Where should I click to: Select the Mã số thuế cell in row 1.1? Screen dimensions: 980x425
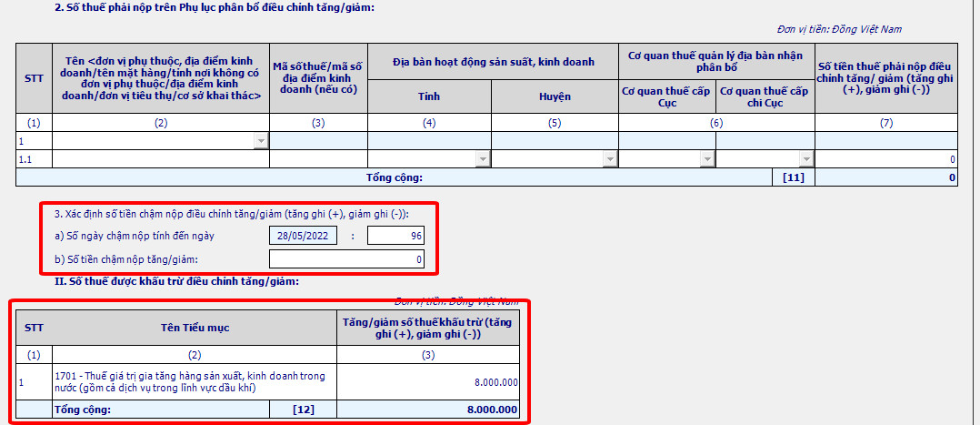[x=318, y=159]
